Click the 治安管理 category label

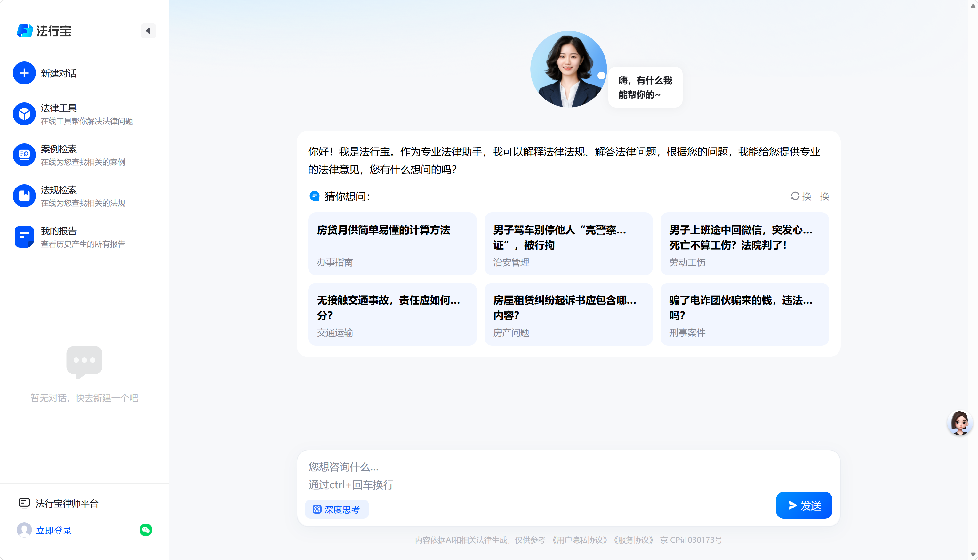[511, 262]
